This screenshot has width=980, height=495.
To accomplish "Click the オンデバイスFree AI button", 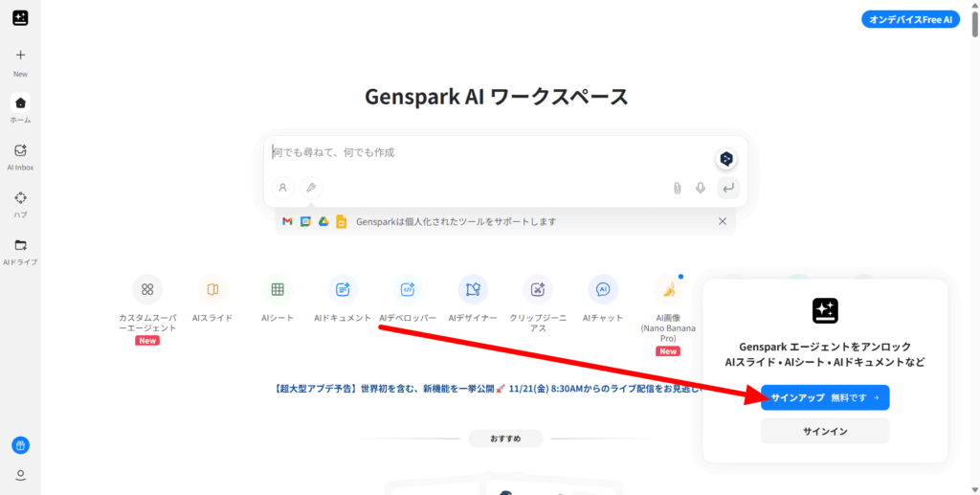I will tap(910, 19).
